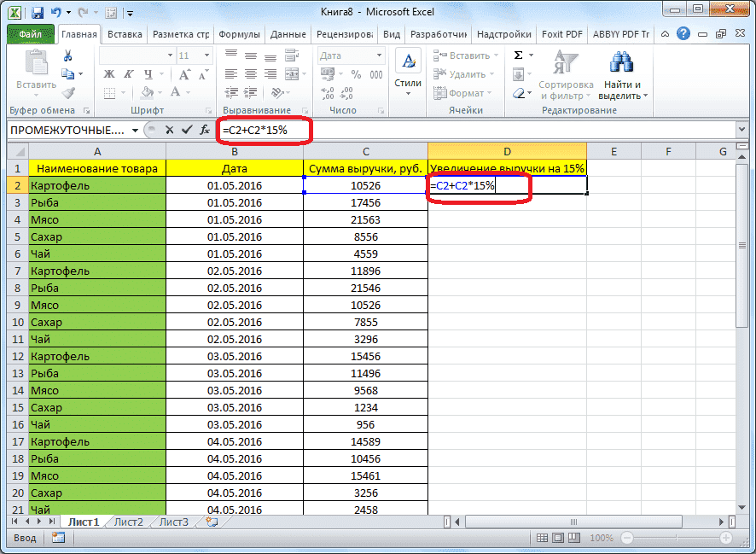Click the Cut (scissors) icon
756x554 pixels.
(67, 56)
